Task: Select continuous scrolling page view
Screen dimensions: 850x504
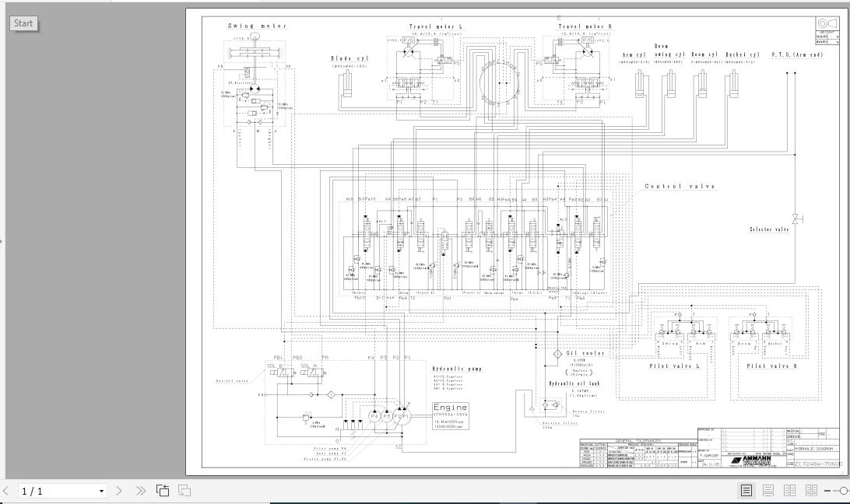Action: (x=768, y=491)
